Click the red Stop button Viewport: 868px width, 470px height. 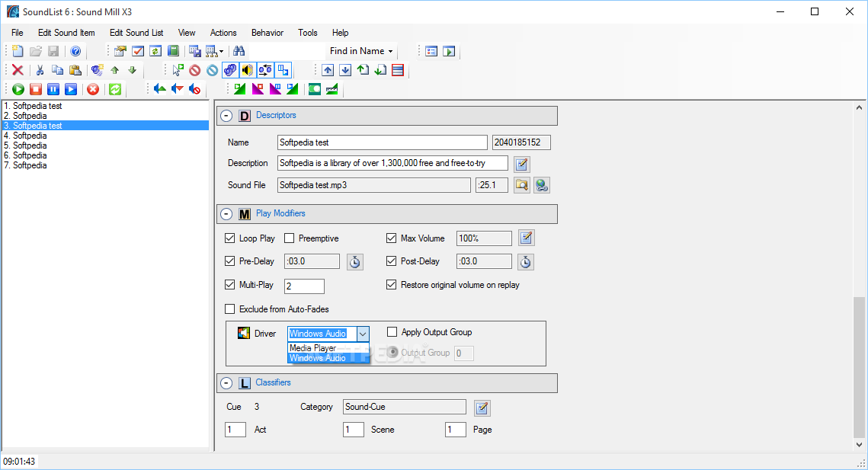36,89
